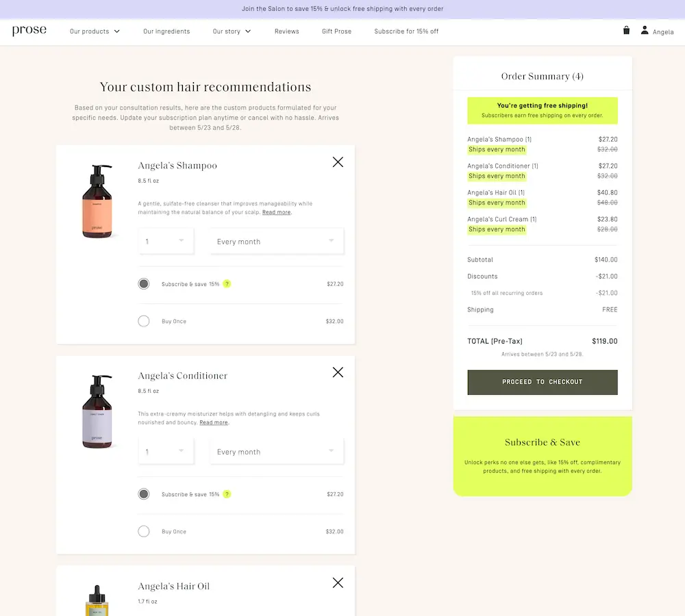The image size is (685, 616).
Task: Expand the Our story menu
Action: tap(232, 31)
